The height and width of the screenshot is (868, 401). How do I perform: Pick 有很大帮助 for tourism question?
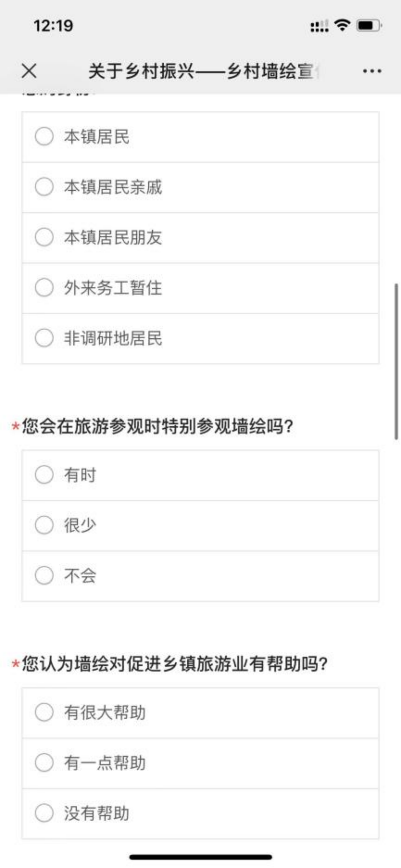[x=44, y=712]
